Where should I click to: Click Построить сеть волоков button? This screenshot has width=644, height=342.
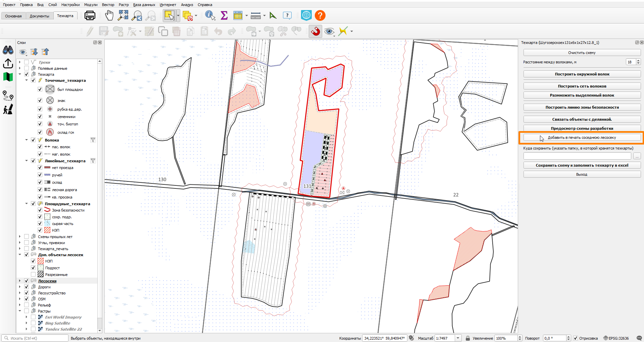tap(582, 86)
